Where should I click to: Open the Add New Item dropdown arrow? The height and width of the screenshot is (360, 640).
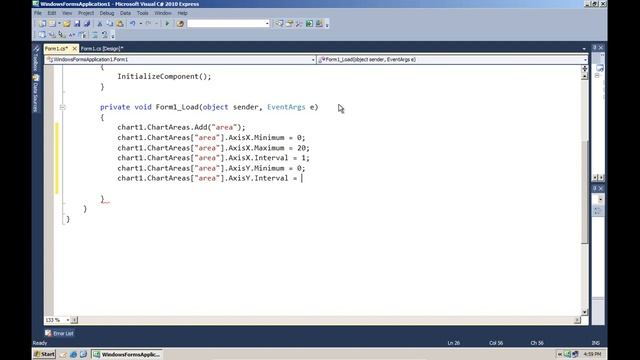coord(59,24)
